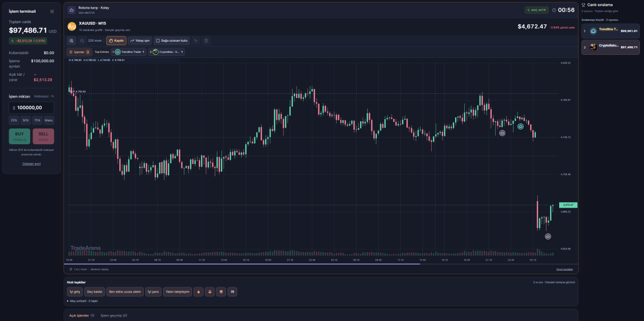
Task: Send the İyi giriş quick reaction
Action: point(75,291)
